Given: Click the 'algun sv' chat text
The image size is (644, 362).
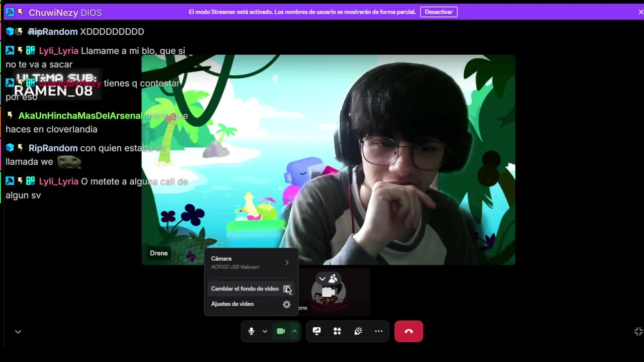Looking at the screenshot, I should pos(23,195).
